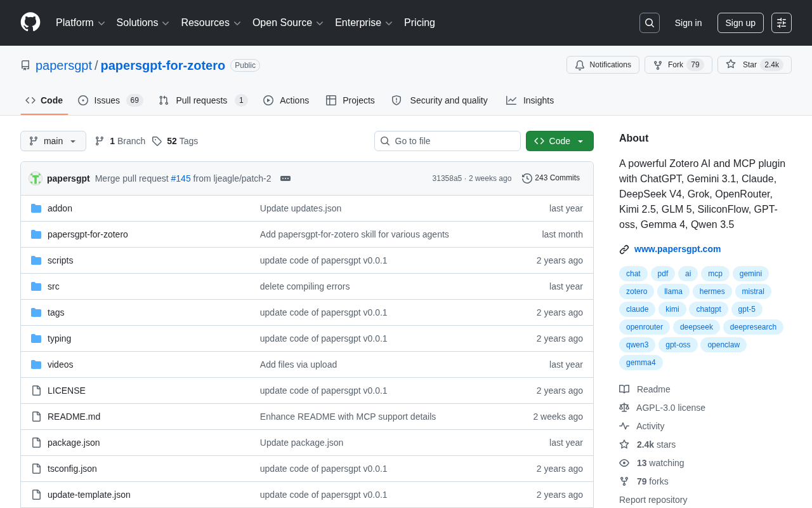Click the eye icon beside 13 watching

point(624,463)
